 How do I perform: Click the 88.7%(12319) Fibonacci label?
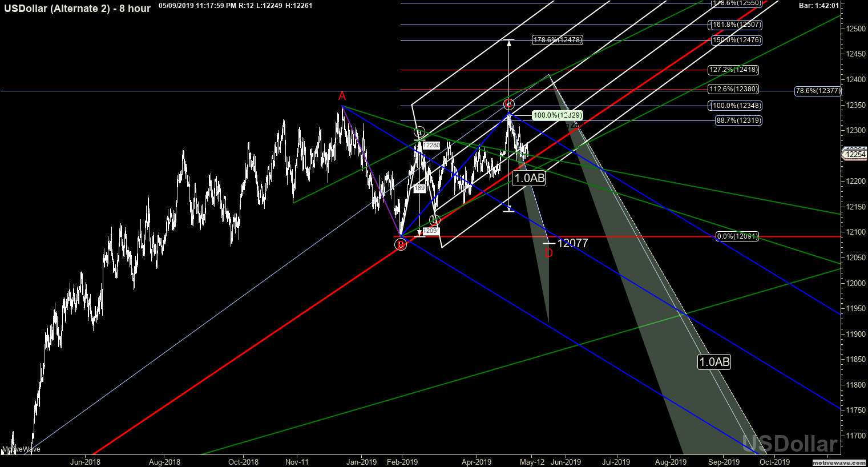coord(738,120)
